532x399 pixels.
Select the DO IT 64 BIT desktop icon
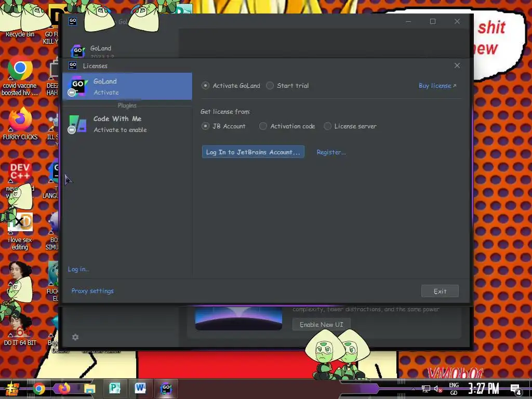[x=20, y=328]
